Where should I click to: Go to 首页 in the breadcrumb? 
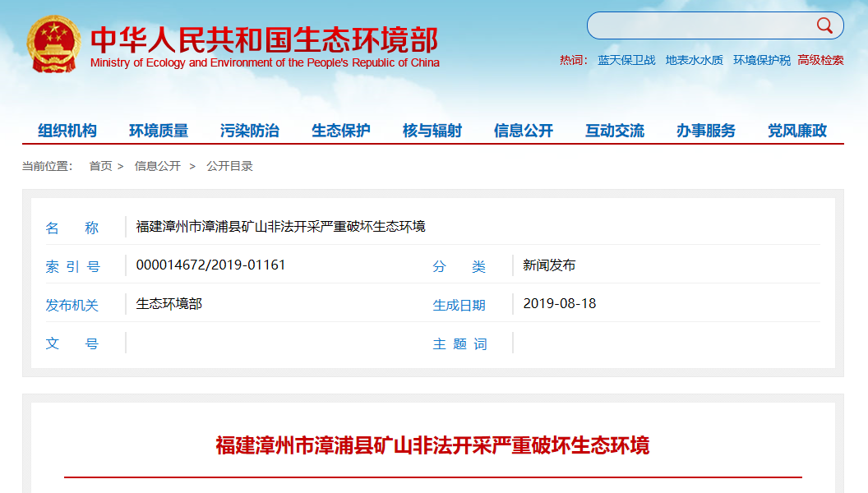pyautogui.click(x=101, y=166)
